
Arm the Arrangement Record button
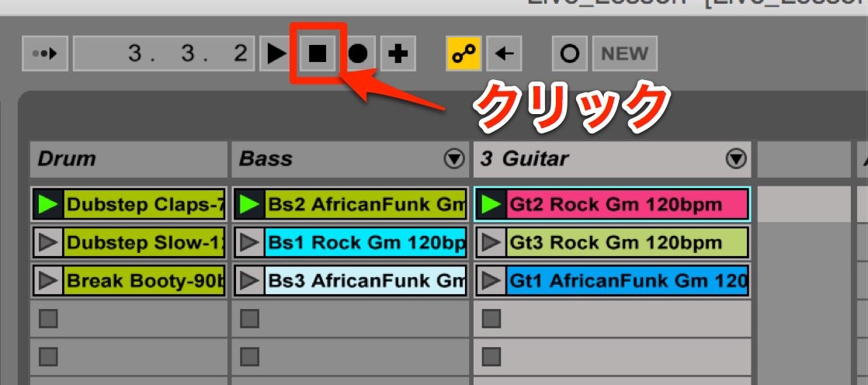click(358, 54)
